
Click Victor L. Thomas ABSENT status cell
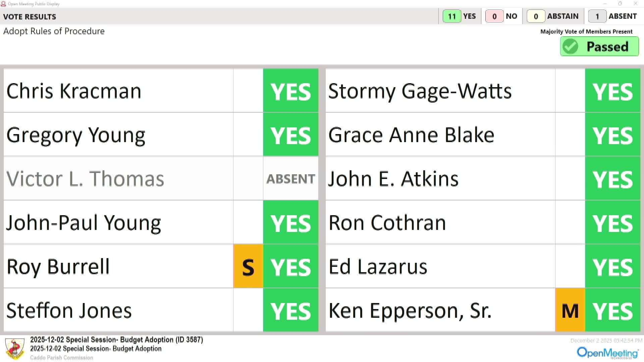point(290,179)
